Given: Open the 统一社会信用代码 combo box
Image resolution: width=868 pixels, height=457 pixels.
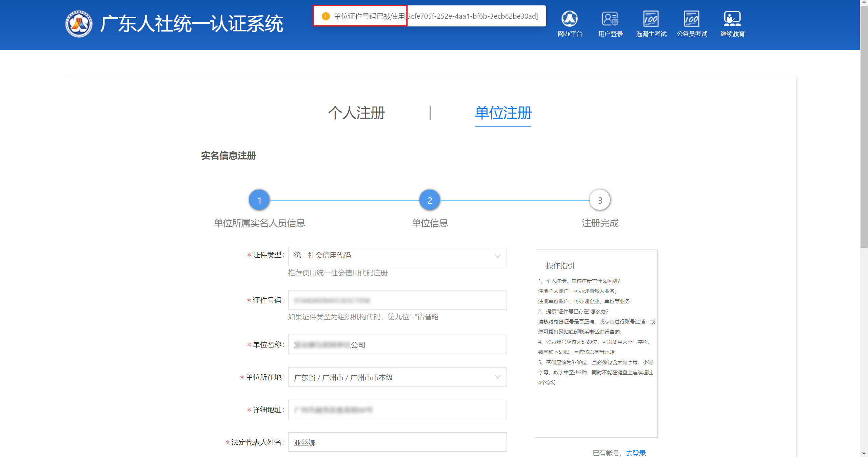Looking at the screenshot, I should (x=390, y=256).
